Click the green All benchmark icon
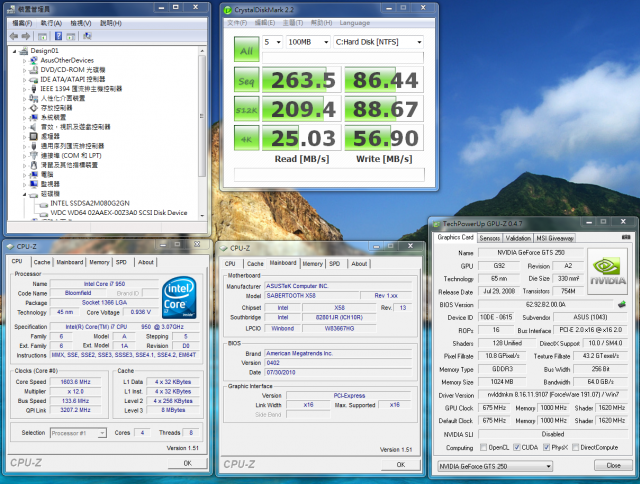640x484 pixels. point(247,49)
